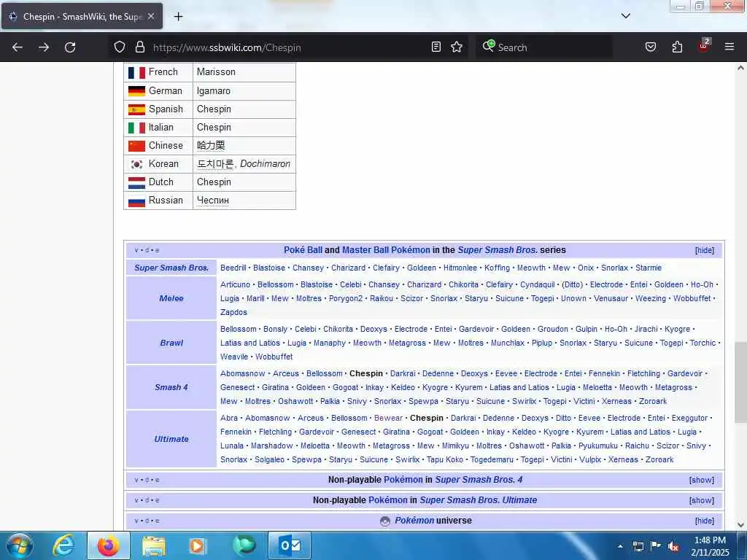Click the scrollbar down arrow
The height and width of the screenshot is (560, 747).
tap(740, 524)
